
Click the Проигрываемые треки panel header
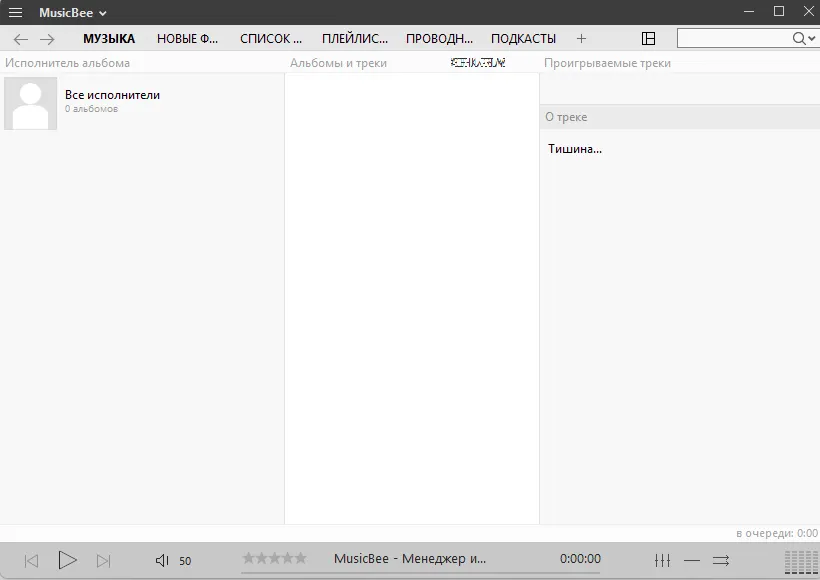click(x=607, y=63)
